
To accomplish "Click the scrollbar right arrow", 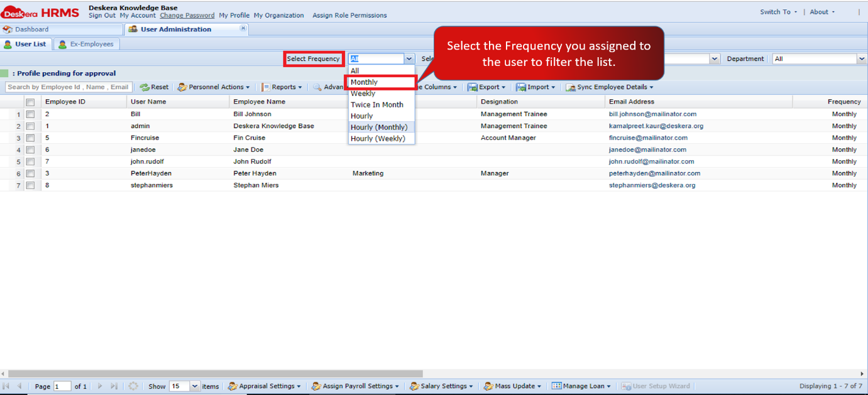I will [862, 374].
